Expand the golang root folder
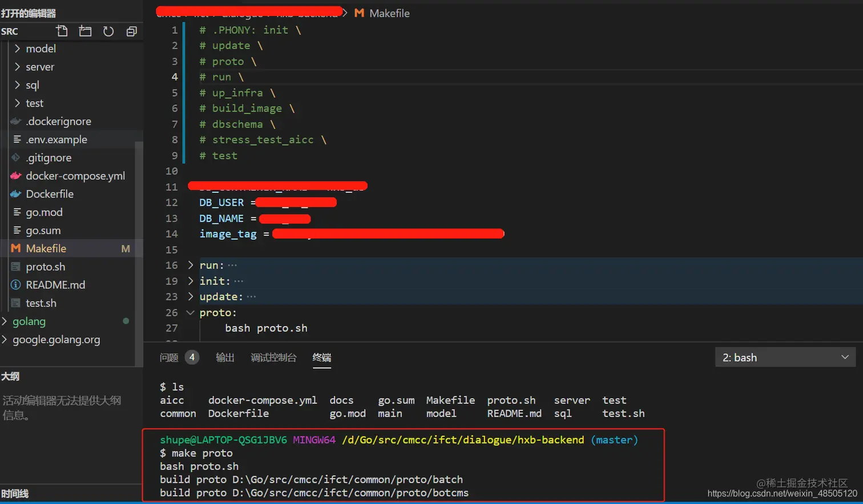Image resolution: width=863 pixels, height=504 pixels. [5, 321]
